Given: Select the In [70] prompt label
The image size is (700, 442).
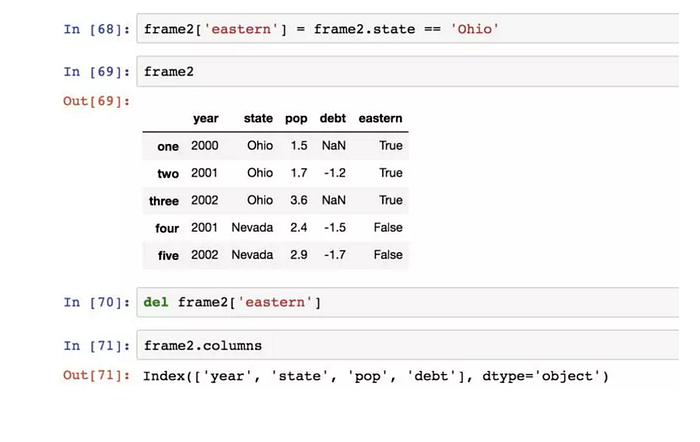Looking at the screenshot, I should (x=96, y=303).
